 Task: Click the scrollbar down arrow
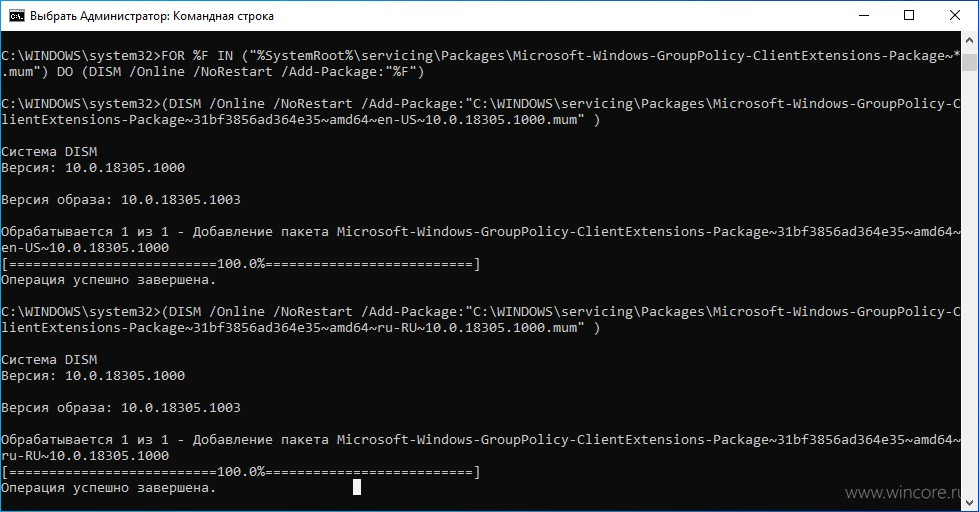tap(970, 503)
